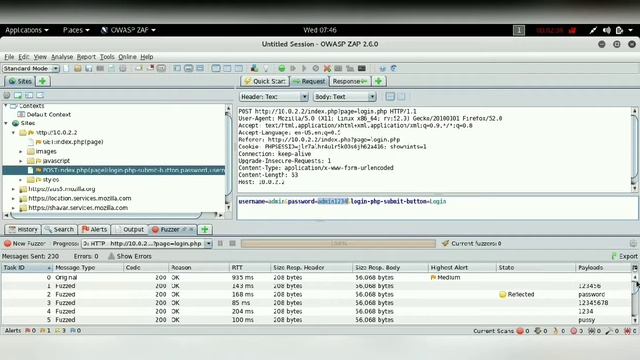Open the Header: Text view dropdown
The image size is (640, 360).
pyautogui.click(x=273, y=97)
